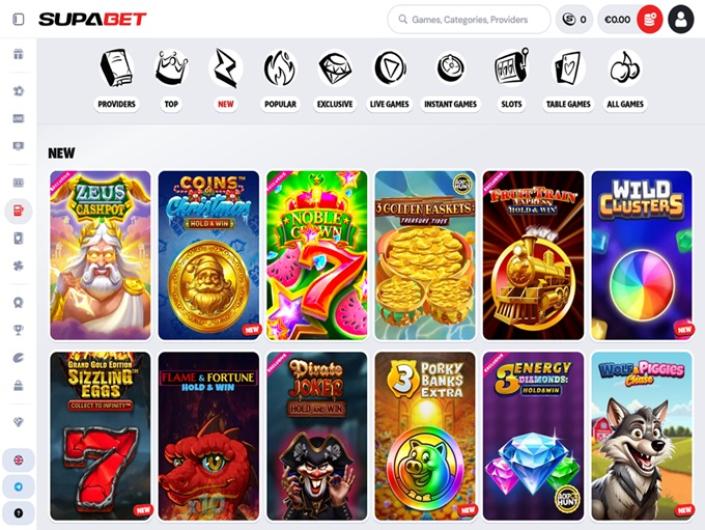Open the user profile avatar icon
This screenshot has height=530, width=705.
tap(681, 19)
